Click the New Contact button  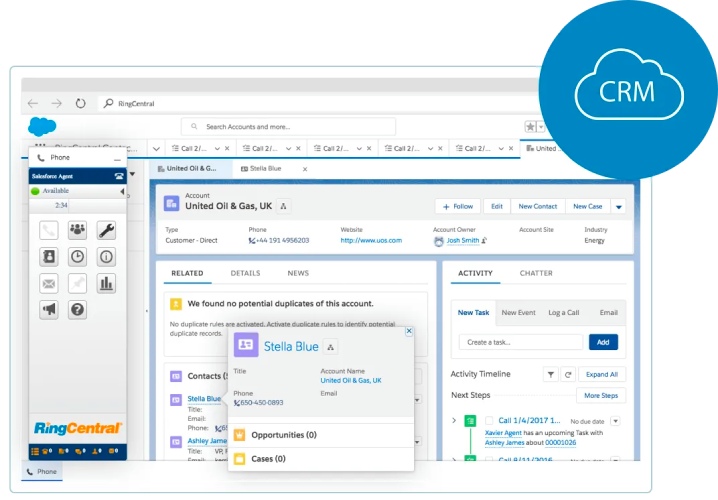[x=538, y=207]
